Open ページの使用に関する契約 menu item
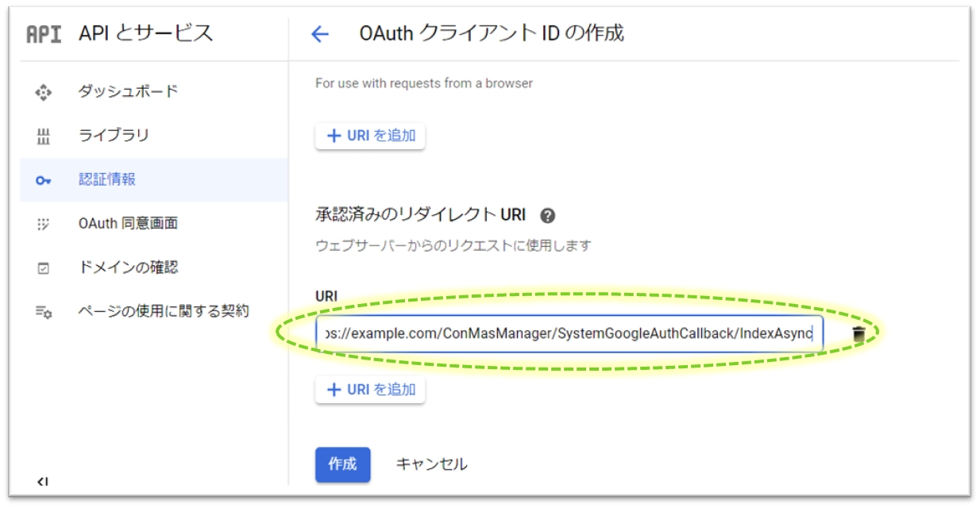980x508 pixels. [x=163, y=312]
